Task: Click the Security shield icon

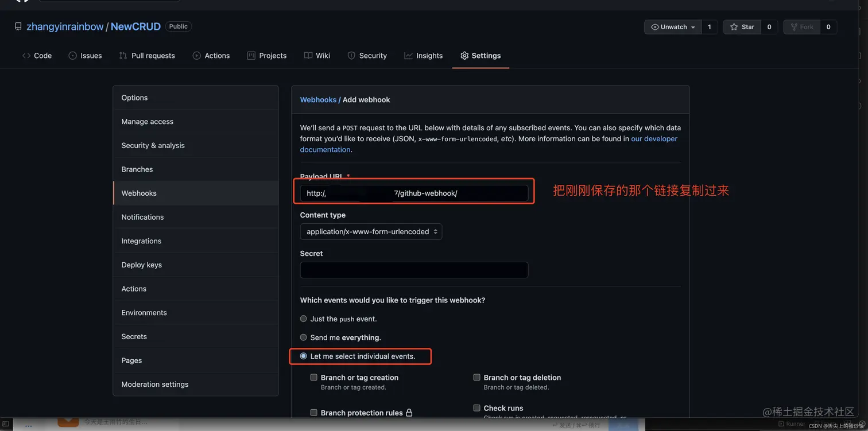Action: (x=351, y=56)
